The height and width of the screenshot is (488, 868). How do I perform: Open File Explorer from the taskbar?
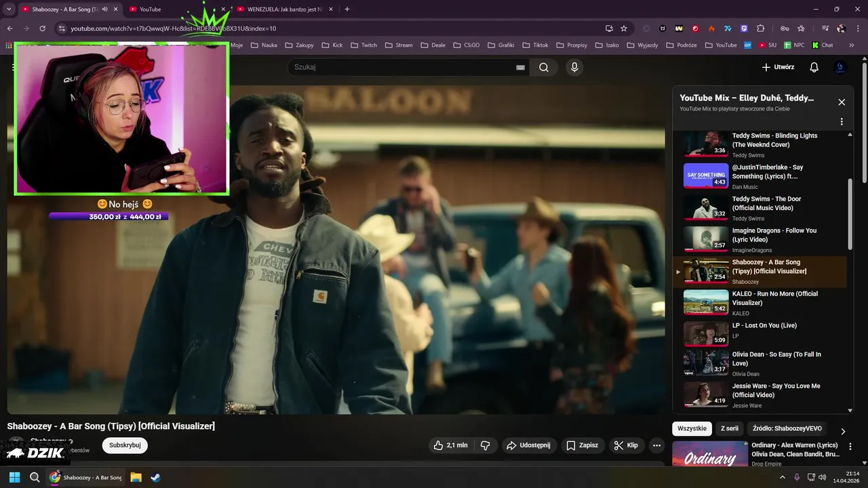136,477
